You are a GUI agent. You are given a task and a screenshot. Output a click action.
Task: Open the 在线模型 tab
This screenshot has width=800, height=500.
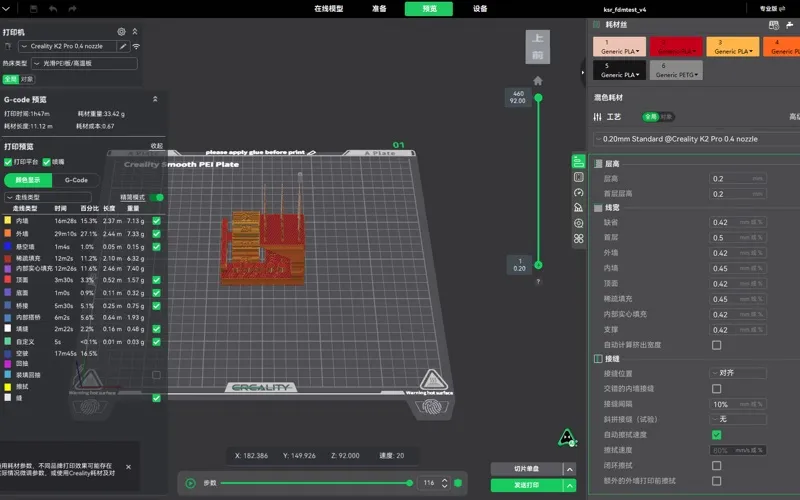point(329,9)
